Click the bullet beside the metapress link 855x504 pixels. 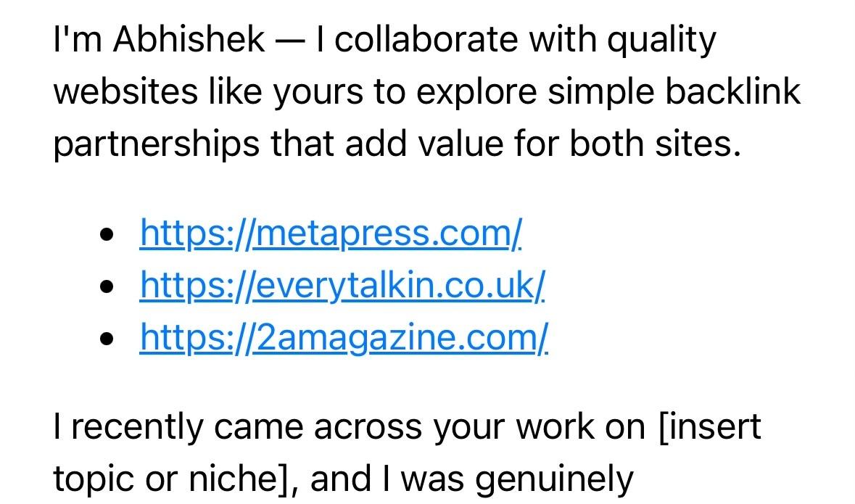point(107,234)
